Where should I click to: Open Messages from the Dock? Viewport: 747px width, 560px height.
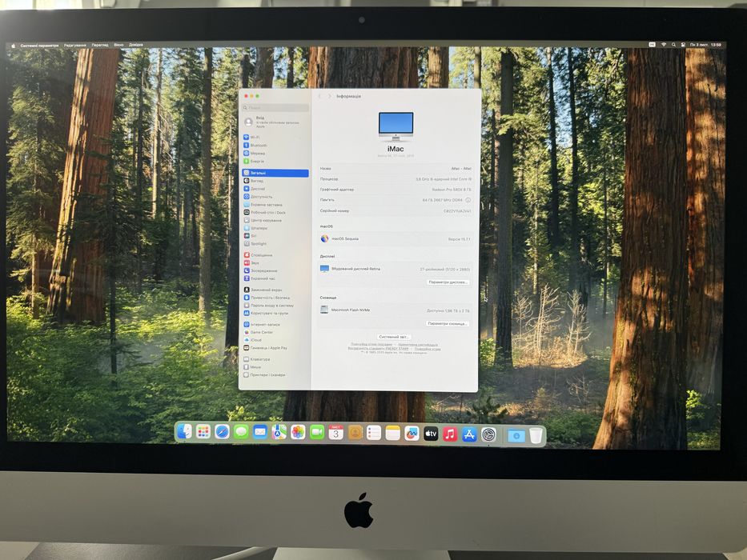[241, 432]
